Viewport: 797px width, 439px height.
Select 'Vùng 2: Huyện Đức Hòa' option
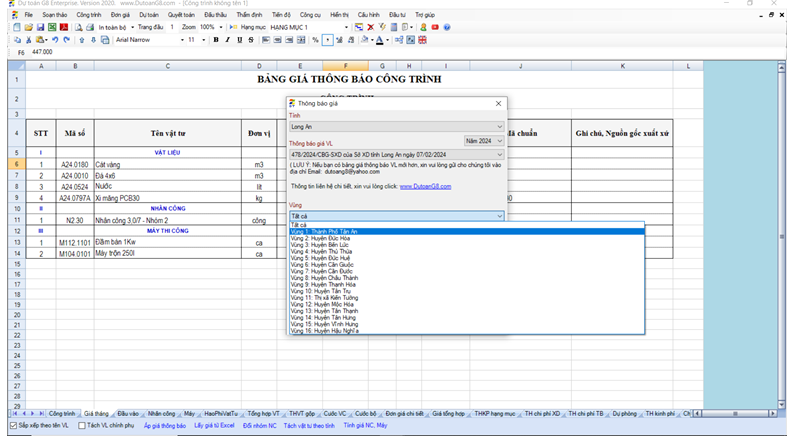[467, 238]
